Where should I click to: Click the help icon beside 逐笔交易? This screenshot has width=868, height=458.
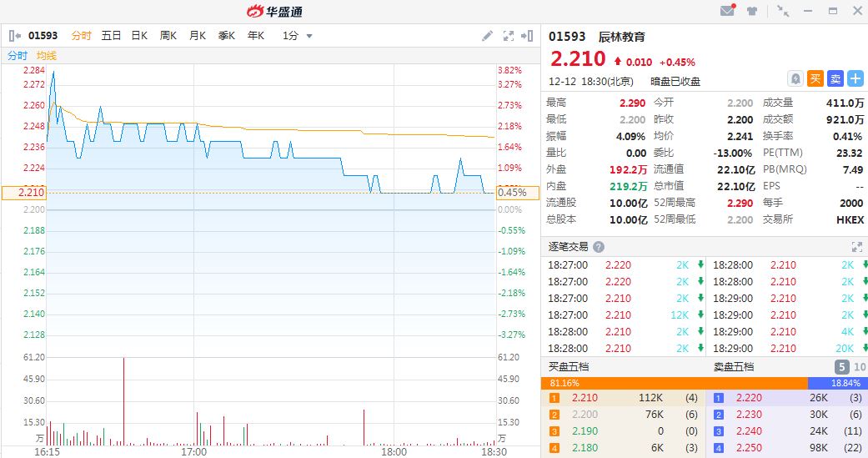point(598,247)
